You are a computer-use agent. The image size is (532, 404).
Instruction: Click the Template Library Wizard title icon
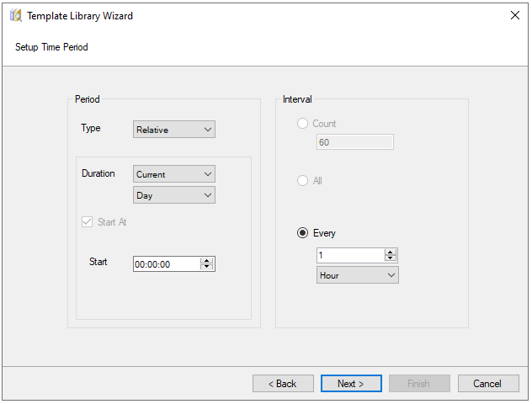click(x=16, y=16)
